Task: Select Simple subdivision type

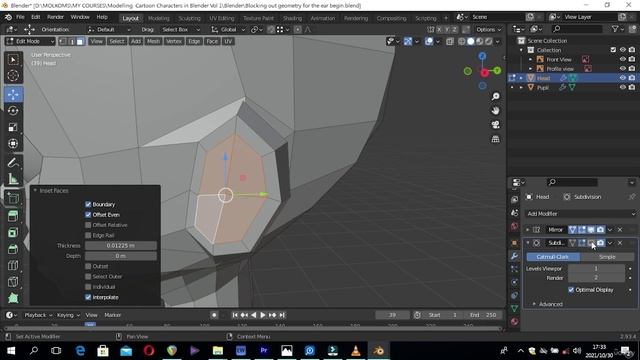Action: [x=607, y=257]
